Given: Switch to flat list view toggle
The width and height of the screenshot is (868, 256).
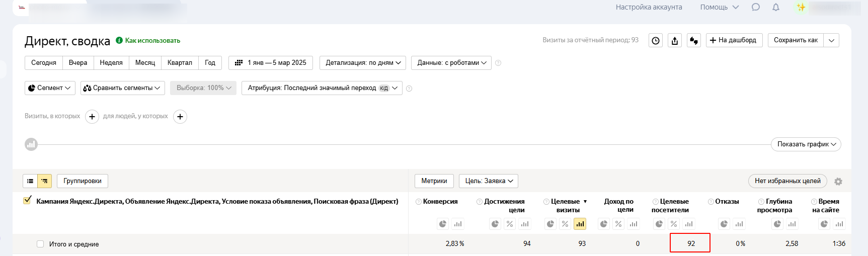Looking at the screenshot, I should 30,181.
